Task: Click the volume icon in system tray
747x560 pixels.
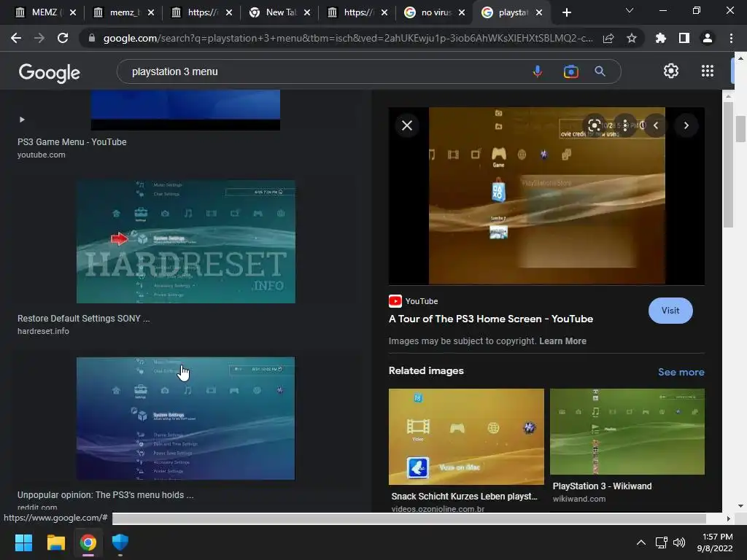Action: [679, 542]
